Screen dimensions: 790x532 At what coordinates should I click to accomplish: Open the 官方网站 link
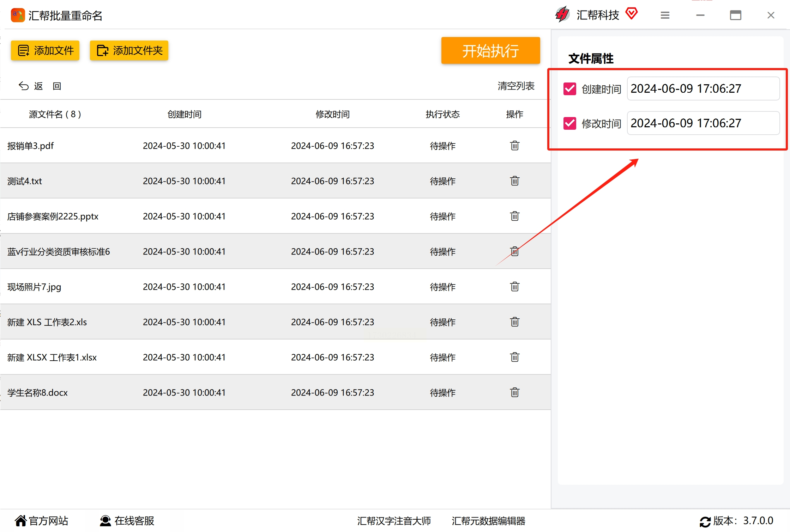pos(41,521)
